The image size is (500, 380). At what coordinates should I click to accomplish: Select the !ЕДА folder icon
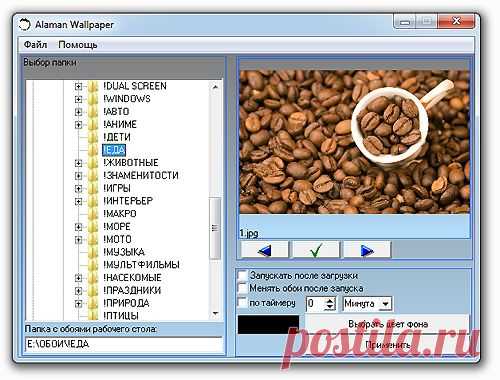[94, 150]
